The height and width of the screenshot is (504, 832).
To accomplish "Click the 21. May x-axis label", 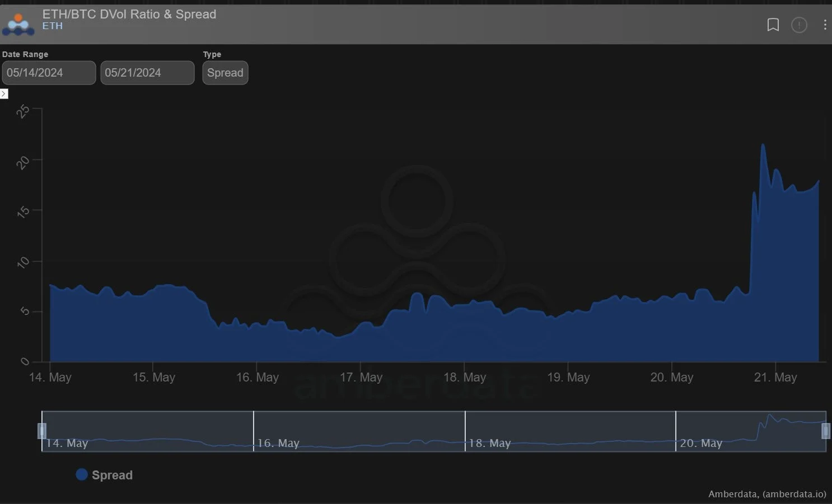I will coord(775,377).
